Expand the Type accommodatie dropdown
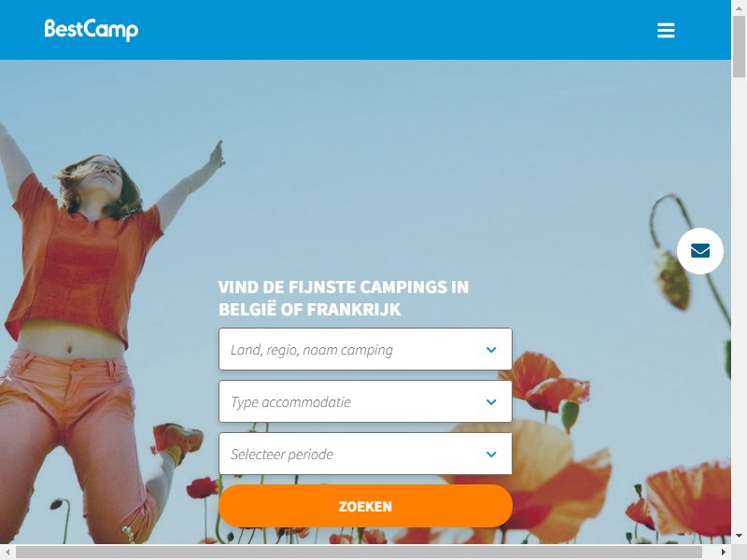747x560 pixels. pos(365,401)
